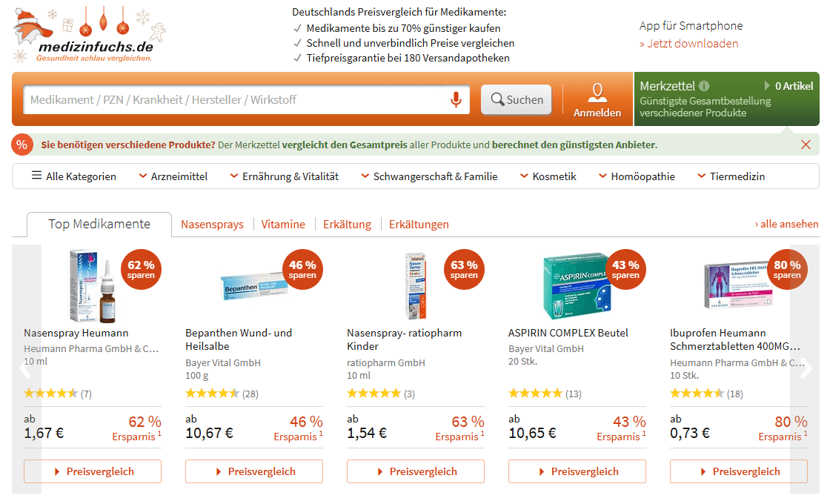Open Preisvergleich for ASPIRIN COMPLEX Beutel
The width and height of the screenshot is (830, 504).
[x=577, y=471]
